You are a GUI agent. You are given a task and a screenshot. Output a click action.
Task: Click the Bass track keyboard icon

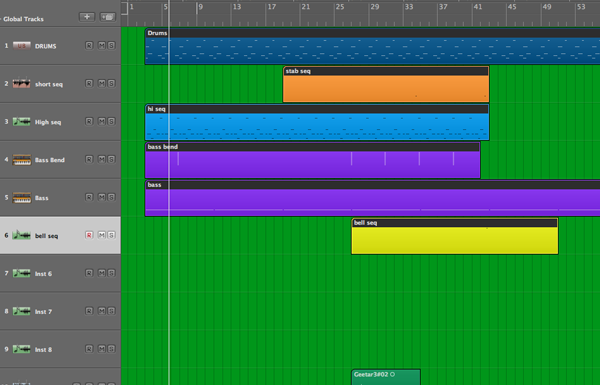pos(22,197)
